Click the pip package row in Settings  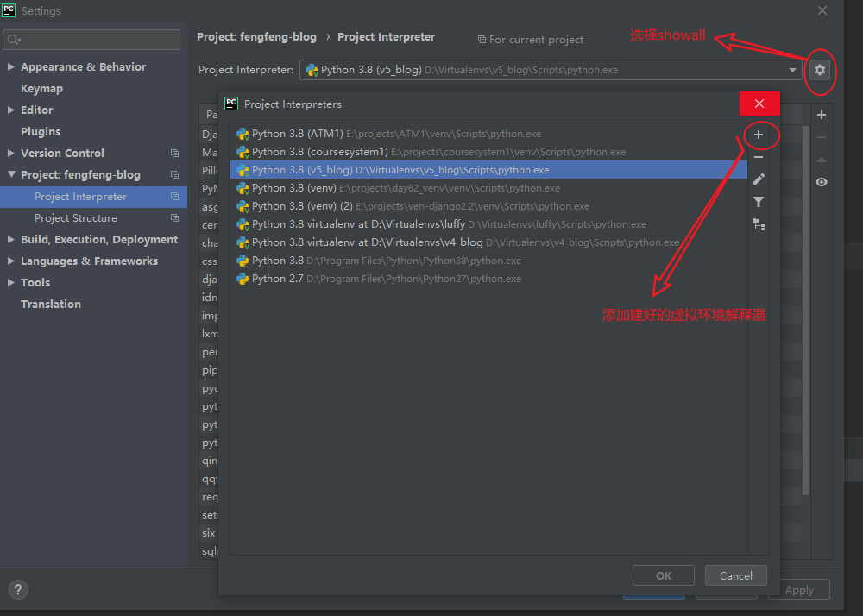tap(209, 370)
